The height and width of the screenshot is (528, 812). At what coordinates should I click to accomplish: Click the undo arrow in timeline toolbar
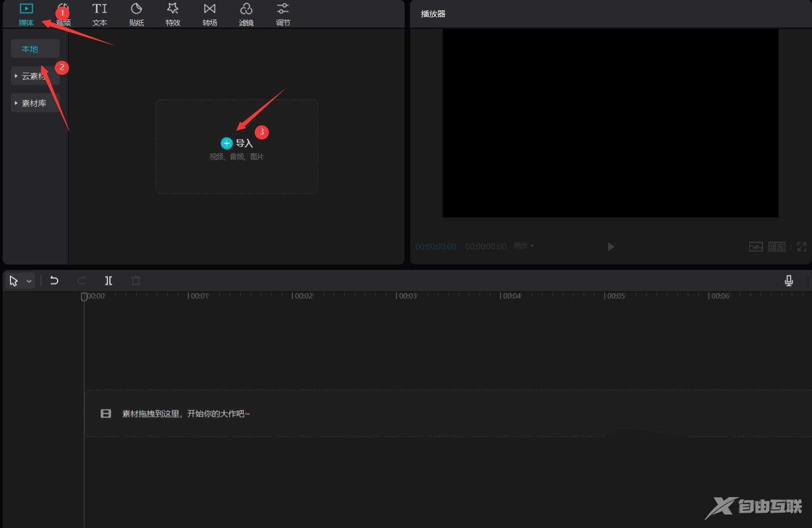click(54, 281)
